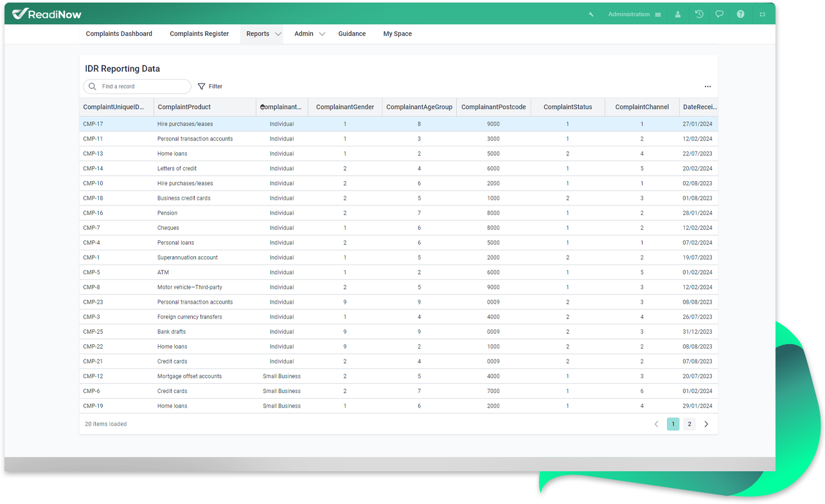The width and height of the screenshot is (825, 504).
Task: Select the CMP-16 record
Action: [398, 213]
